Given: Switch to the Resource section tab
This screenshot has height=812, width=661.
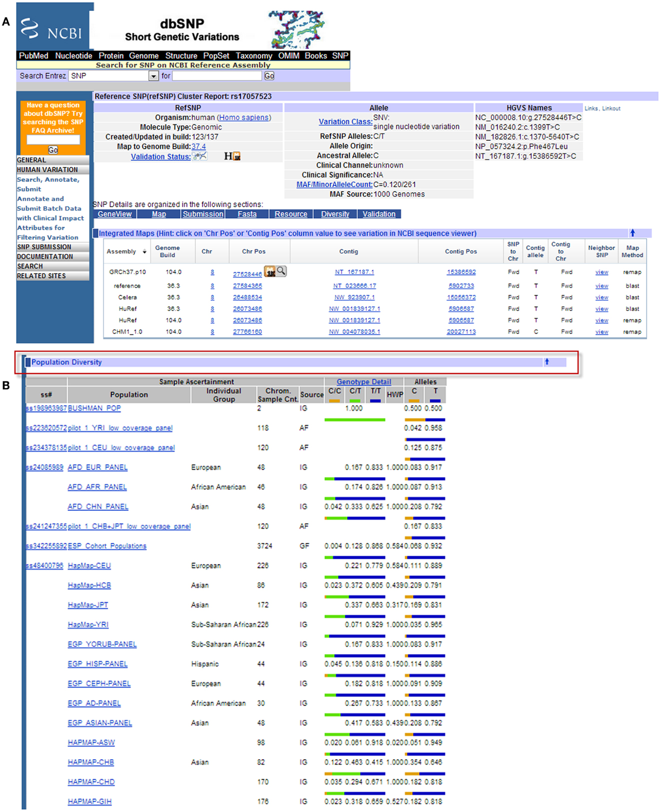Looking at the screenshot, I should click(291, 214).
